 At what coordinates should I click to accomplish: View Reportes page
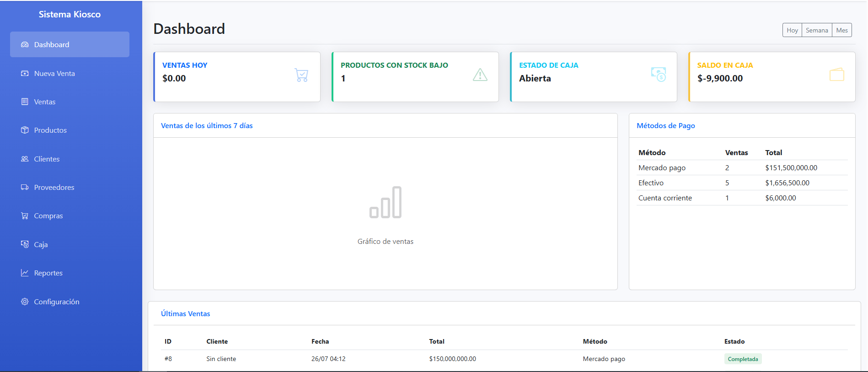pyautogui.click(x=70, y=273)
